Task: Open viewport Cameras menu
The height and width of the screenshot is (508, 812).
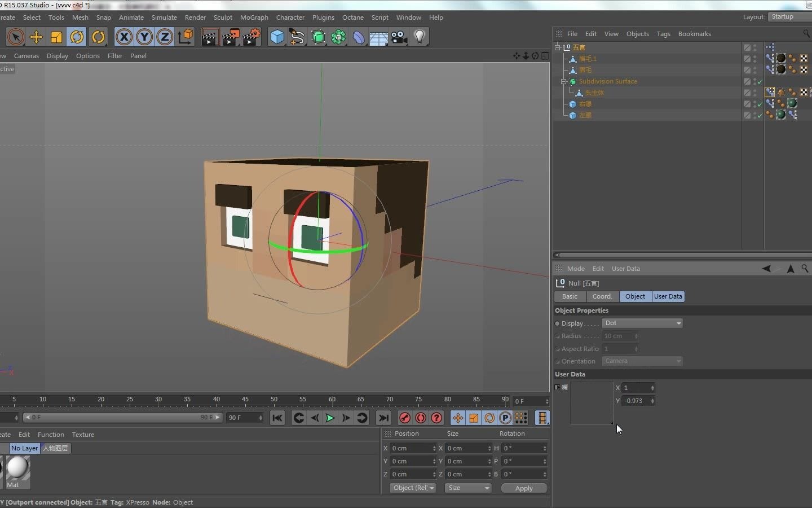Action: coord(27,56)
